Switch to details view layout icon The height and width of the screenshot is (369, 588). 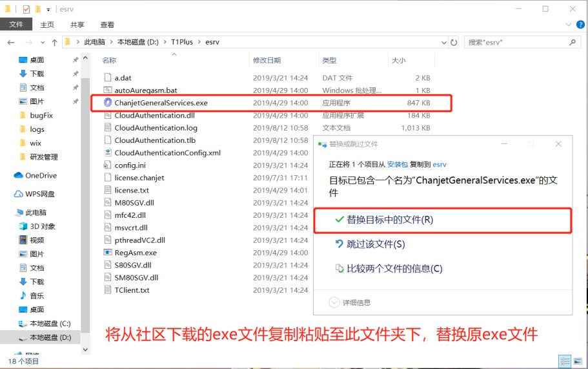(x=565, y=361)
